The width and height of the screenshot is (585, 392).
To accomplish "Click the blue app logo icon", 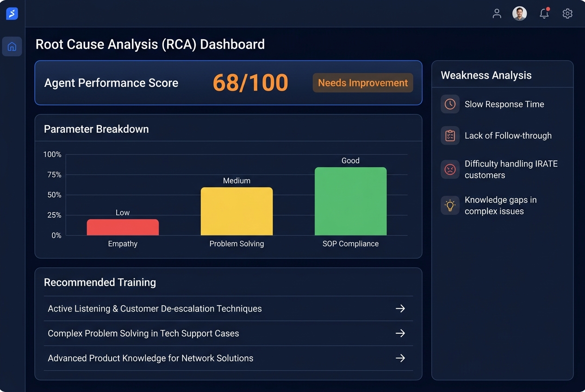I will coord(12,14).
